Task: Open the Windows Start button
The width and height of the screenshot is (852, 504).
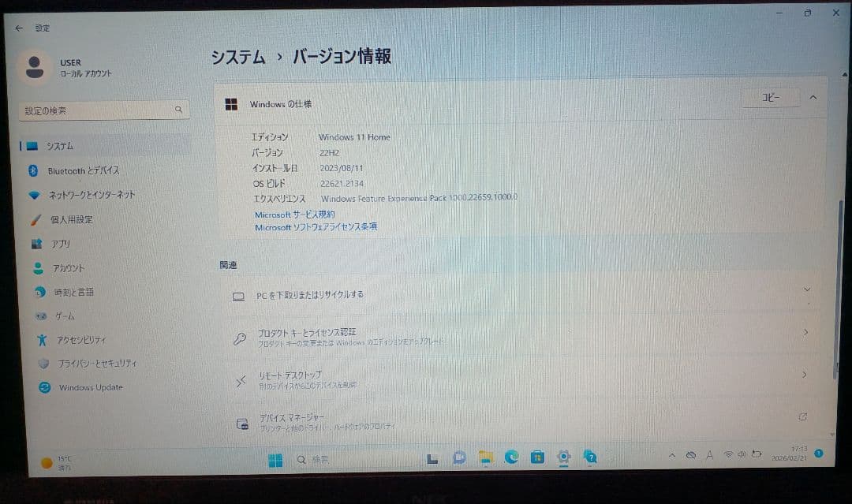Action: (275, 461)
